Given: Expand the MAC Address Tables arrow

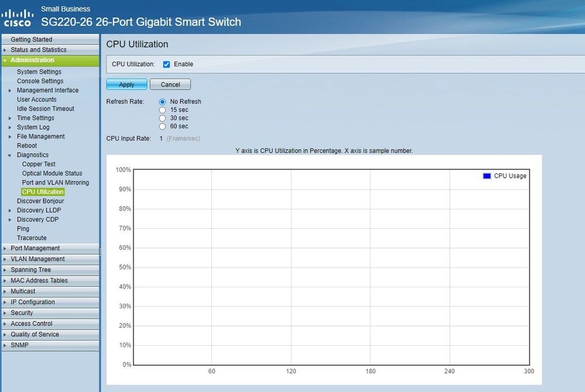Looking at the screenshot, I should 5,281.
